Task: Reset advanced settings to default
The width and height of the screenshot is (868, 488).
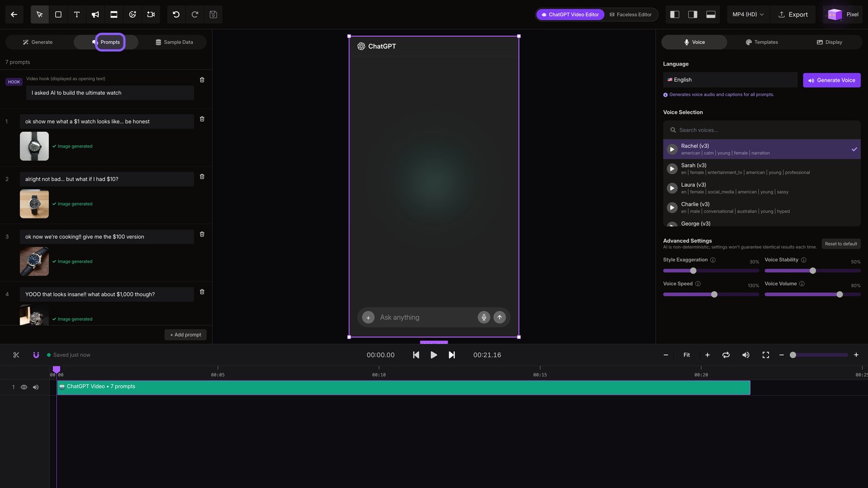Action: 841,244
